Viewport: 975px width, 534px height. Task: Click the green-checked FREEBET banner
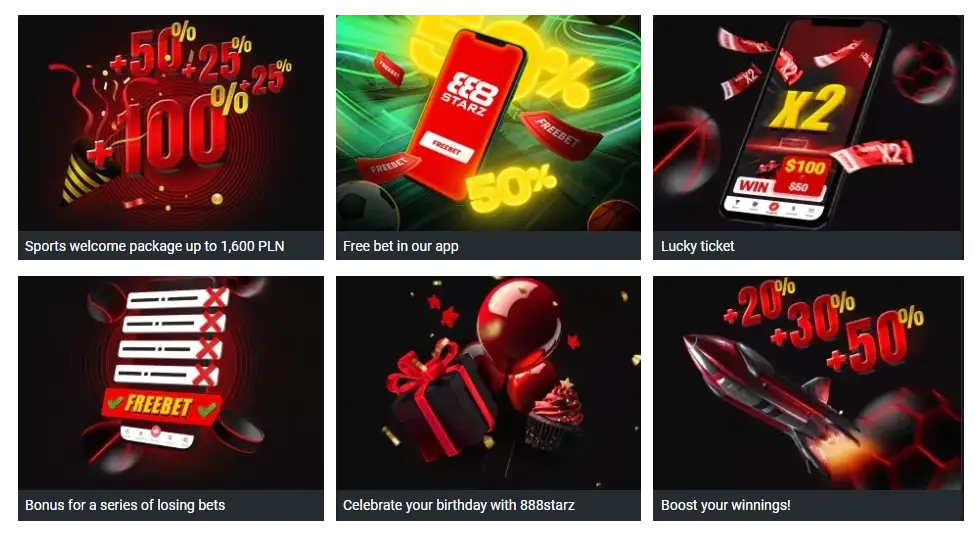[161, 405]
